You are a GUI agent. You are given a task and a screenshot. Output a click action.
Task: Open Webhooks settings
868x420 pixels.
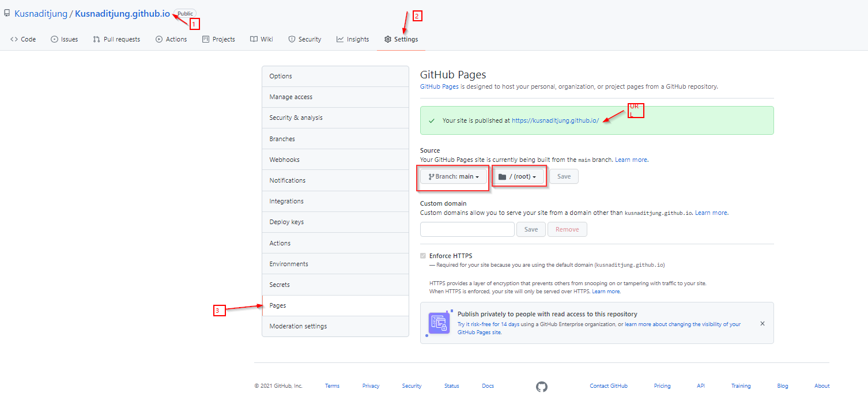(335, 160)
